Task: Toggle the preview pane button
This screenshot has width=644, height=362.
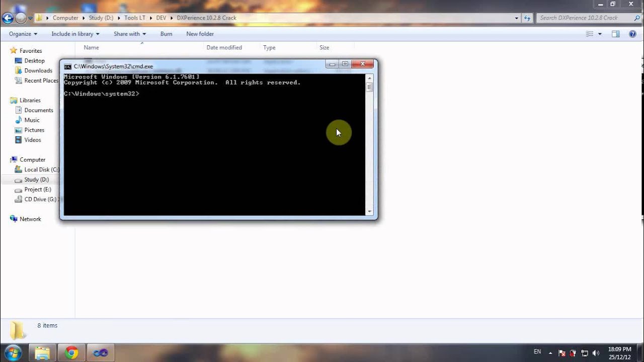Action: point(615,34)
